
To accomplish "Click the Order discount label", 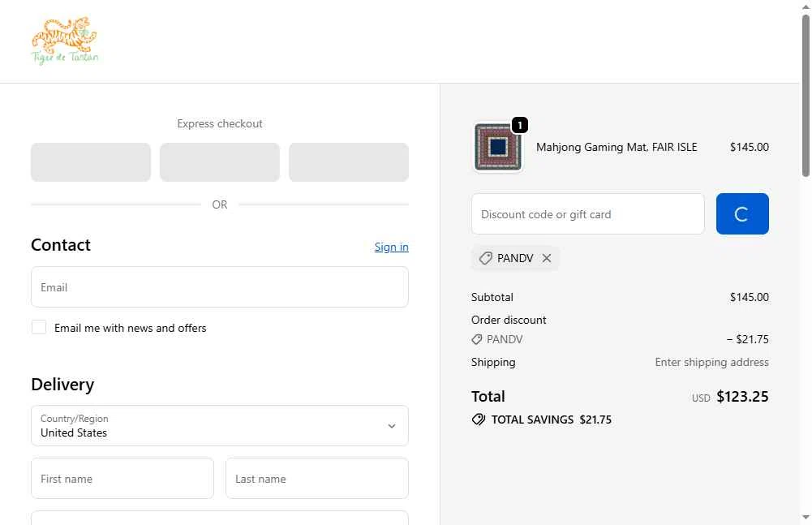I will click(x=509, y=320).
